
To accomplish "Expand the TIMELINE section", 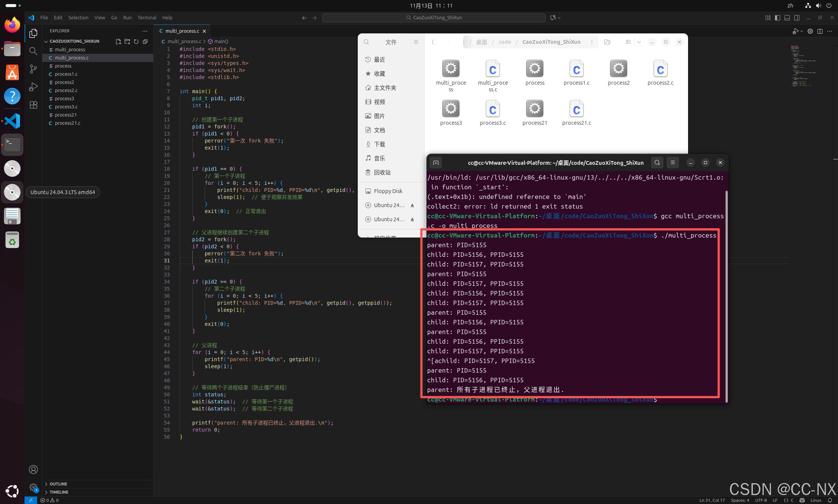I will pos(59,492).
